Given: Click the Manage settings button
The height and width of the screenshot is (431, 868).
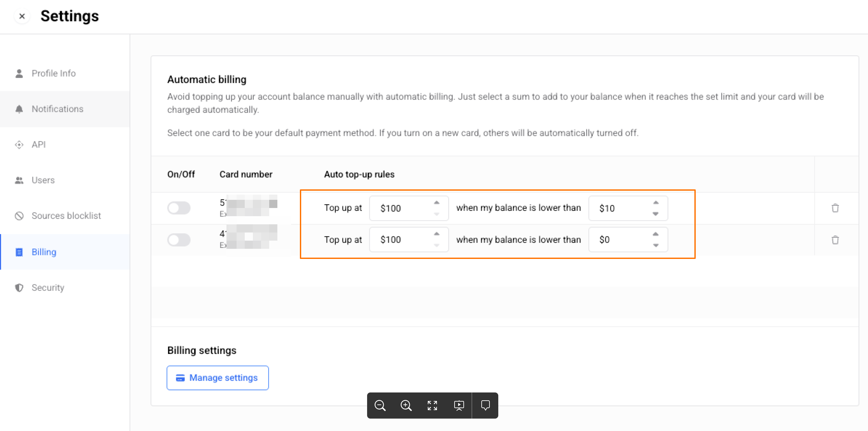Looking at the screenshot, I should point(218,378).
